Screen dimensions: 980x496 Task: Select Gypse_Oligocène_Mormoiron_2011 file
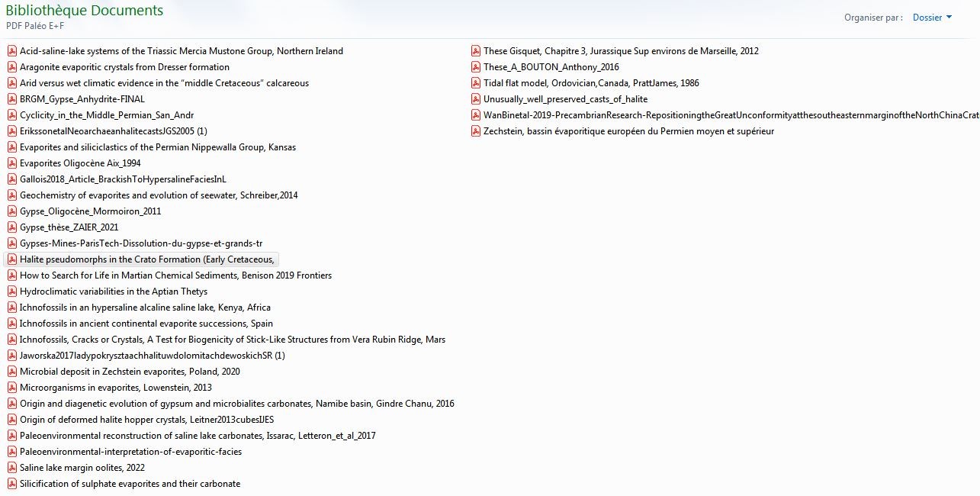(x=90, y=211)
